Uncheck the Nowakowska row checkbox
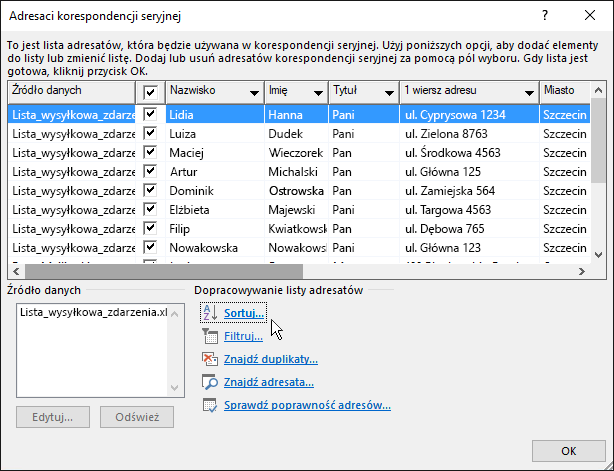 (x=150, y=247)
